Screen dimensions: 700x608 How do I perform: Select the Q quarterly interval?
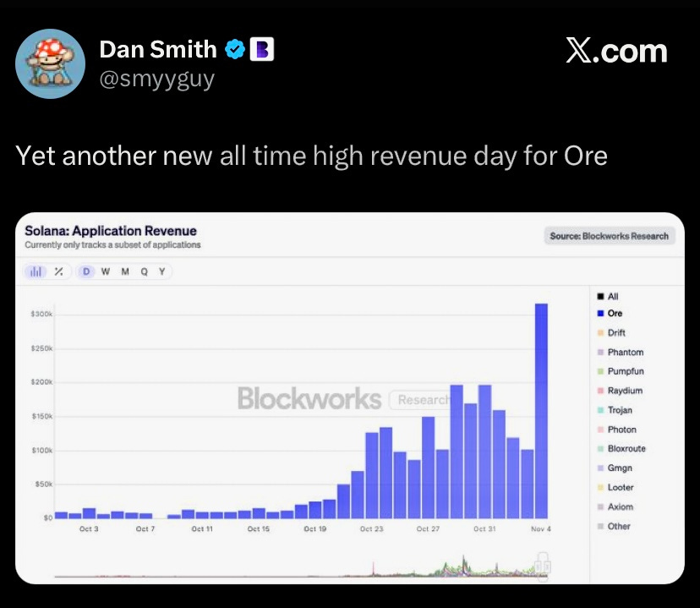(x=144, y=271)
